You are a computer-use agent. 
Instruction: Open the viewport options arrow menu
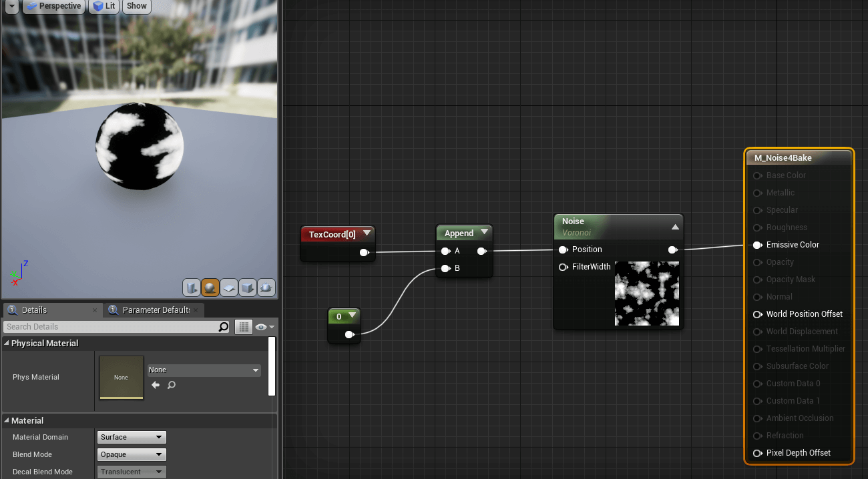11,6
